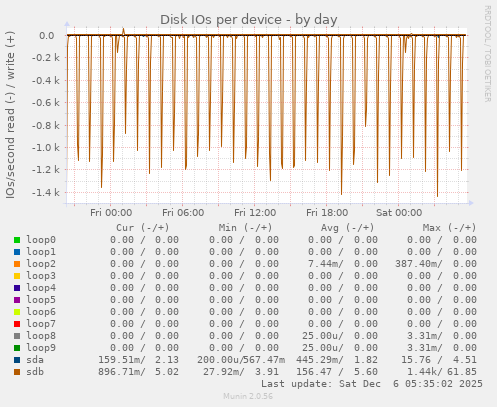
Task: Click the '0.0' y-axis label
Action: point(47,35)
